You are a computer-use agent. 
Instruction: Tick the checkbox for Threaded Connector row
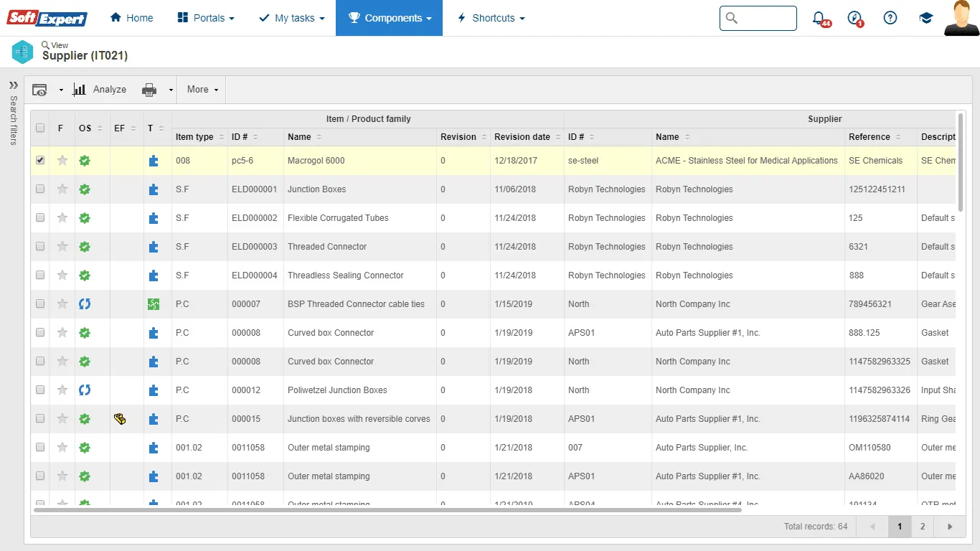tap(40, 247)
